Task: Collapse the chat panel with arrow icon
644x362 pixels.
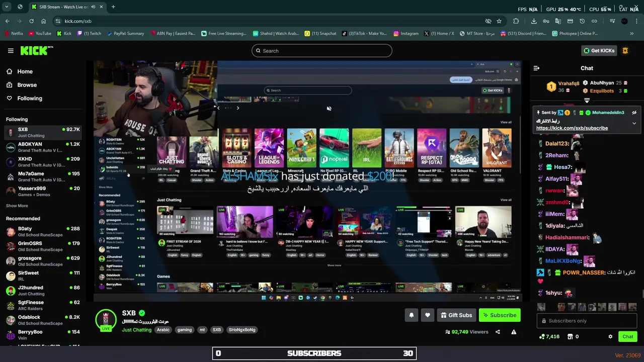Action: coord(536,68)
